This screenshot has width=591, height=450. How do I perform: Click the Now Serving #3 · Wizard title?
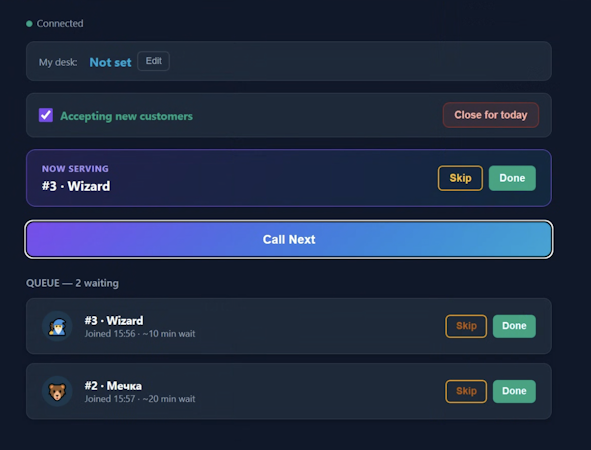click(x=76, y=186)
